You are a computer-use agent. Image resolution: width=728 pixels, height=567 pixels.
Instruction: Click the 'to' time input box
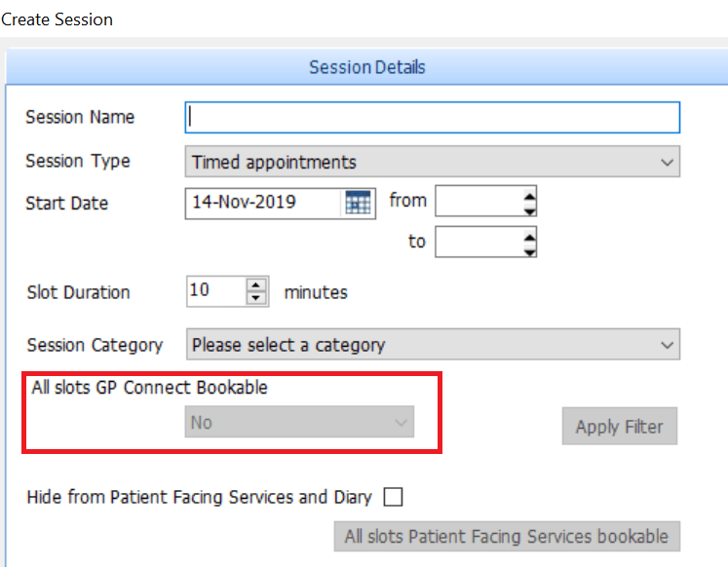[479, 242]
